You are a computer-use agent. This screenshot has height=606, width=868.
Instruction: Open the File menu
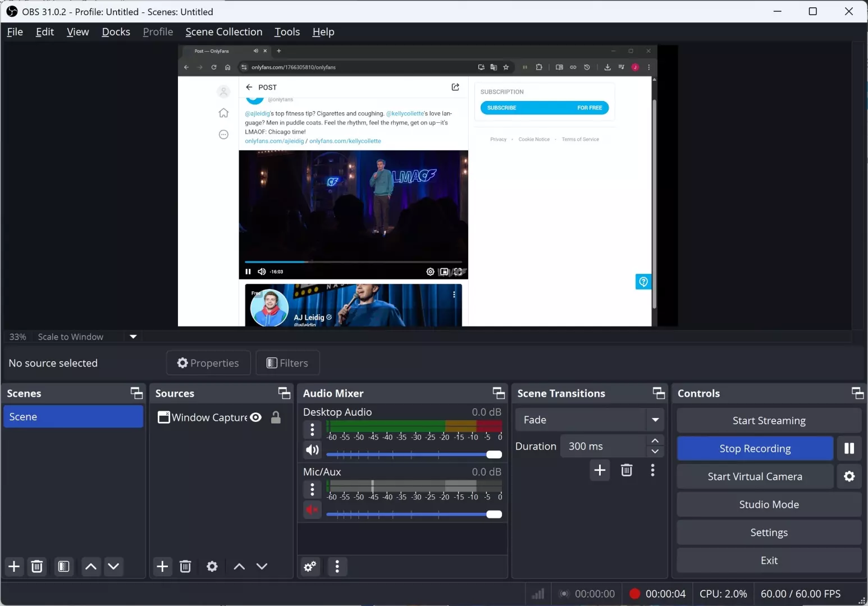pos(15,32)
